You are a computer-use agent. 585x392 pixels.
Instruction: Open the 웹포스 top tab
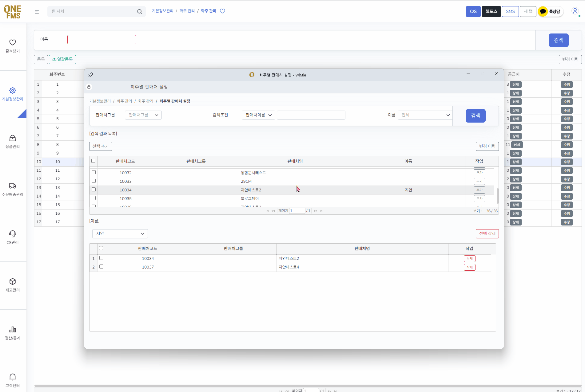point(491,12)
